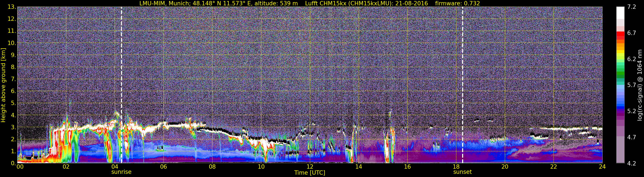
Task: Click the '20' tick on the time axis
Action: [x=505, y=167]
